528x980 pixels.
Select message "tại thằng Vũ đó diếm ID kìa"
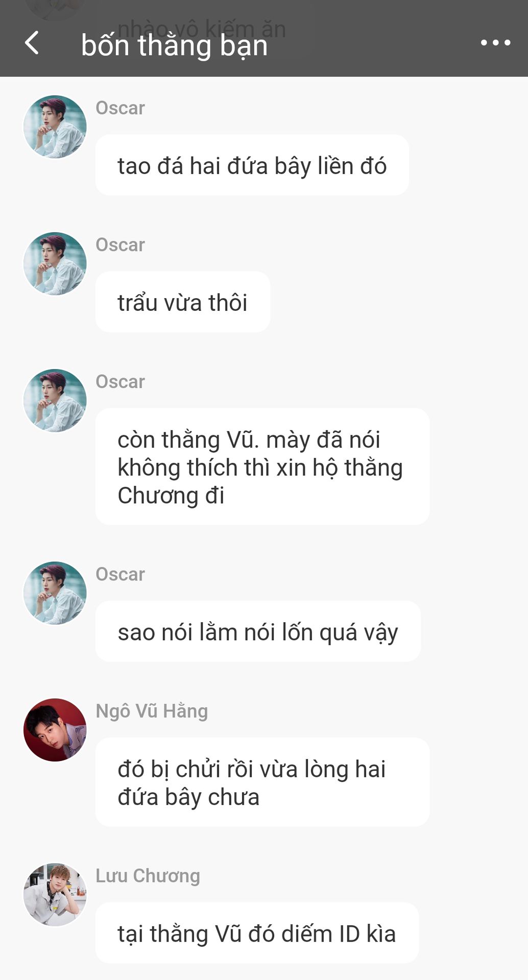tap(257, 933)
